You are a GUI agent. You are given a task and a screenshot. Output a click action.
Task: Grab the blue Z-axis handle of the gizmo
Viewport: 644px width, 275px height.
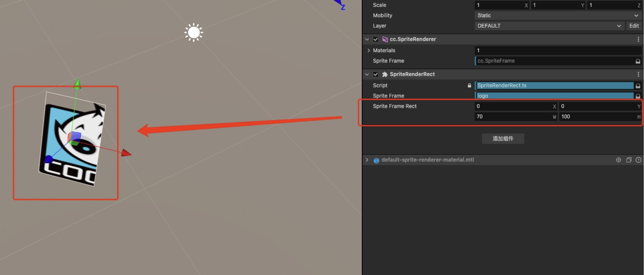[49, 159]
